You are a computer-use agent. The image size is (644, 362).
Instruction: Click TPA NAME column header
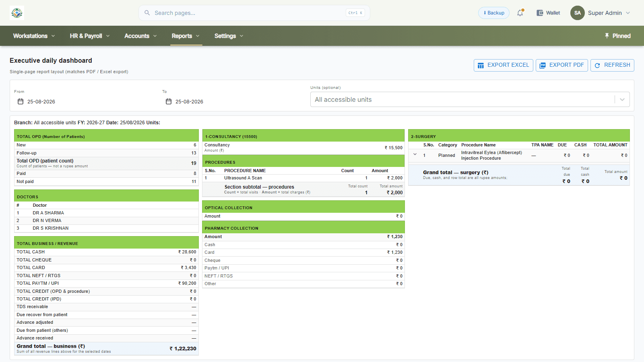coord(542,145)
